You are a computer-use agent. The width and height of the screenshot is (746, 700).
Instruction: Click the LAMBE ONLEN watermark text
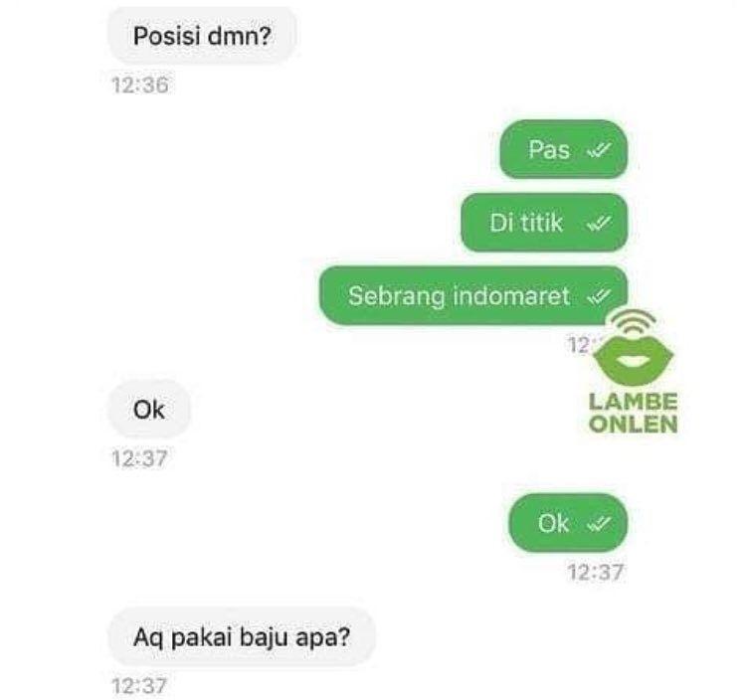[634, 414]
